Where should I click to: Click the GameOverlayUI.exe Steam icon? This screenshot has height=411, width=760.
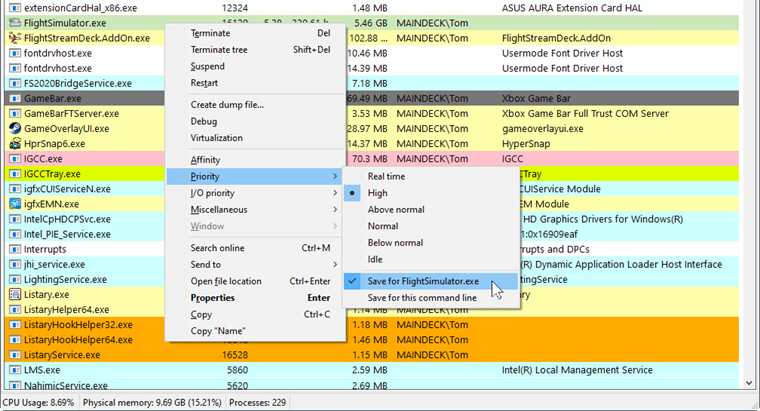click(x=14, y=128)
